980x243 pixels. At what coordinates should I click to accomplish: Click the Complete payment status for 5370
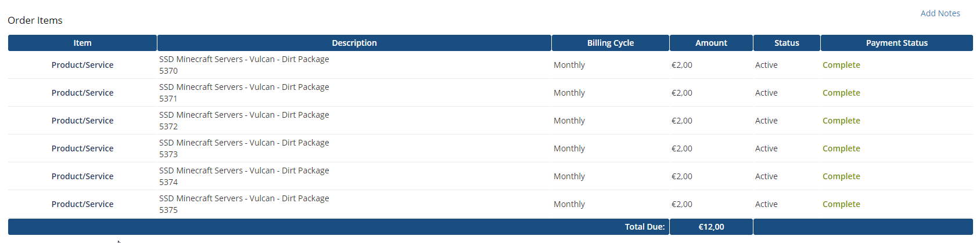click(x=841, y=65)
